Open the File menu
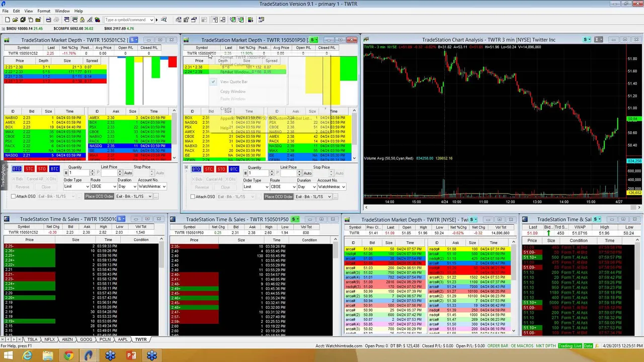Image resolution: width=644 pixels, height=362 pixels. pos(5,11)
